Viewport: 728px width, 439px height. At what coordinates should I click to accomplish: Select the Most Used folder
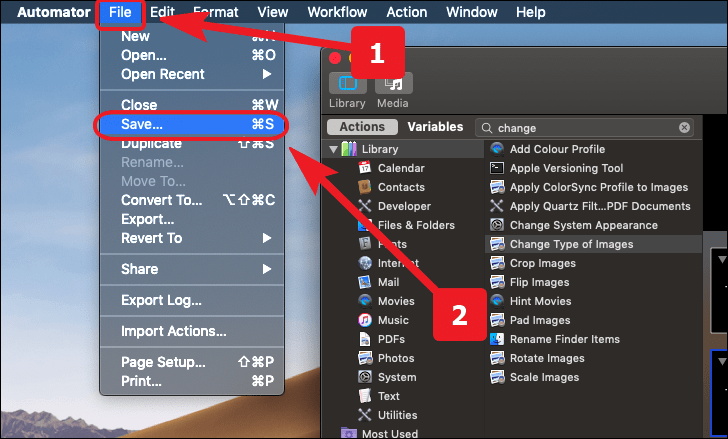[379, 433]
